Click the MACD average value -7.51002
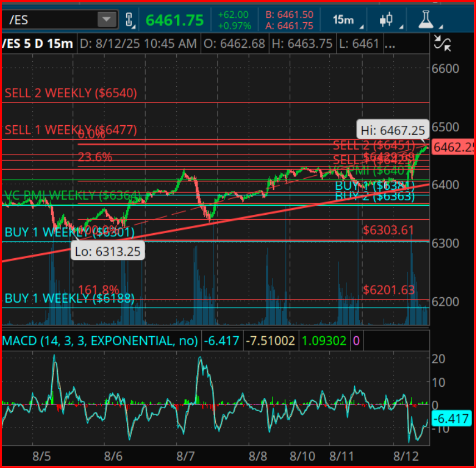Image resolution: width=476 pixels, height=468 pixels. [x=270, y=341]
